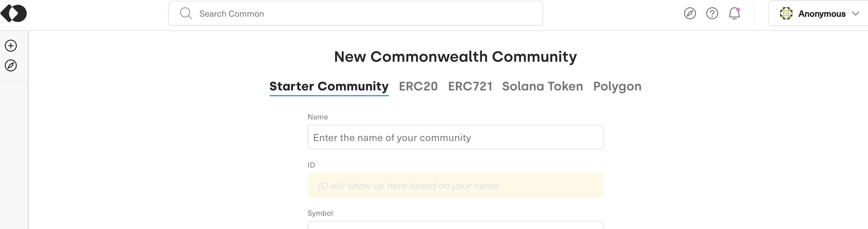Click the auto-generated ID field

pos(455,185)
